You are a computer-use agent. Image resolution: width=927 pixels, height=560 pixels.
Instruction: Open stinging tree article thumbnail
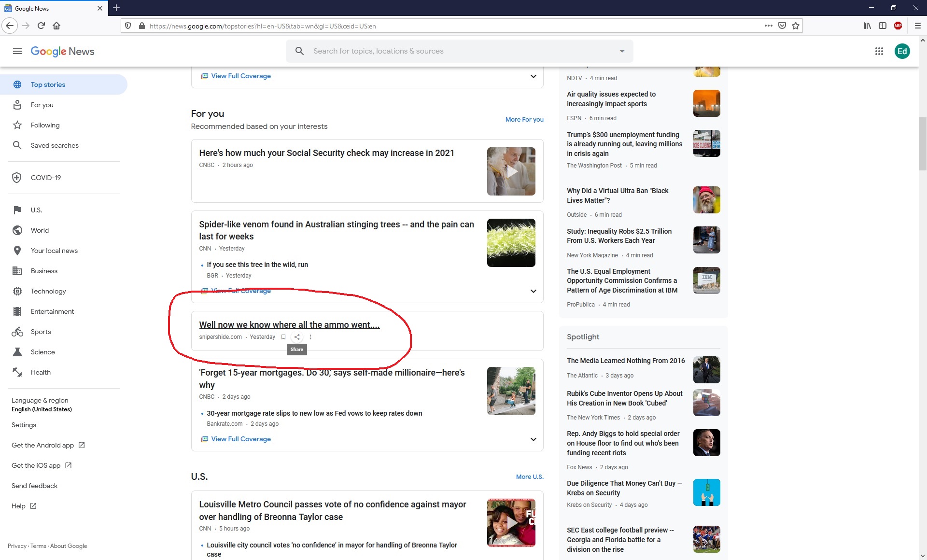(511, 243)
